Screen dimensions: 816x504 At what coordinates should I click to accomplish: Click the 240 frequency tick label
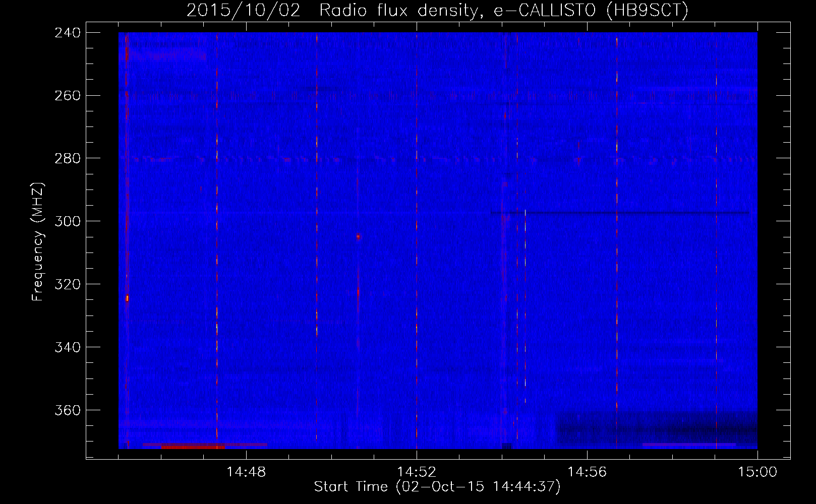pyautogui.click(x=68, y=33)
